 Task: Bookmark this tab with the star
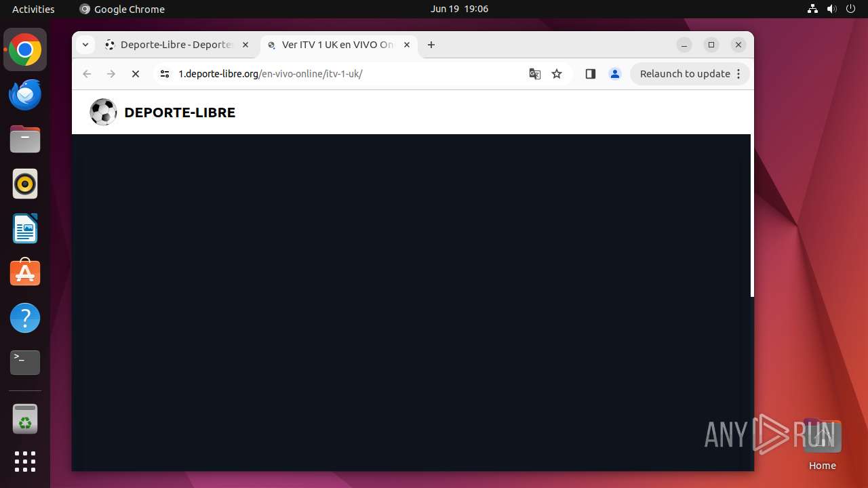click(557, 74)
